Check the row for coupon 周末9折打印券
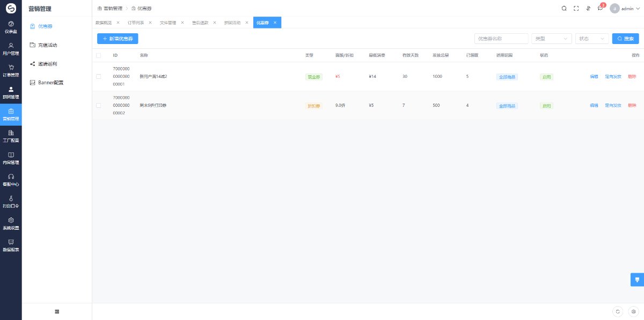 point(98,105)
